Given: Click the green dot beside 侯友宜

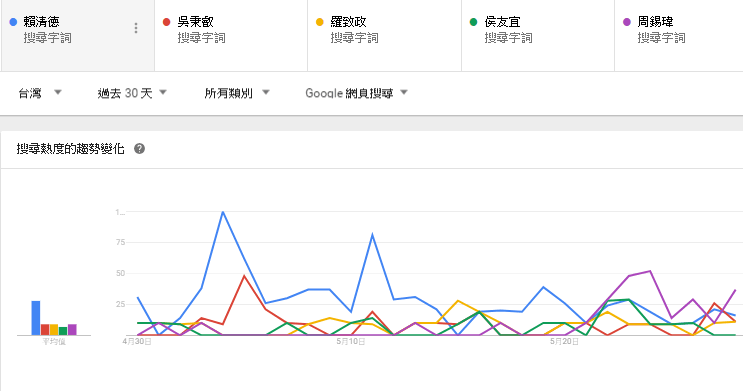Looking at the screenshot, I should (473, 22).
